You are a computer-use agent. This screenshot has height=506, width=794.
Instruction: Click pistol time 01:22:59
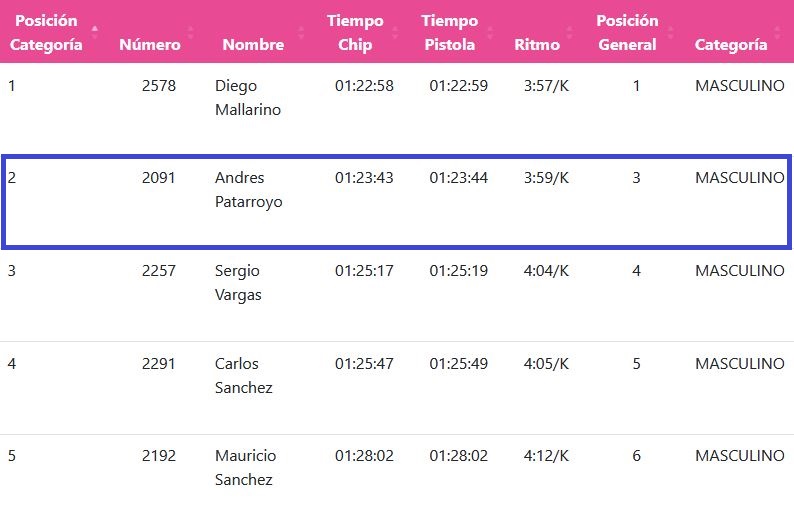click(458, 86)
